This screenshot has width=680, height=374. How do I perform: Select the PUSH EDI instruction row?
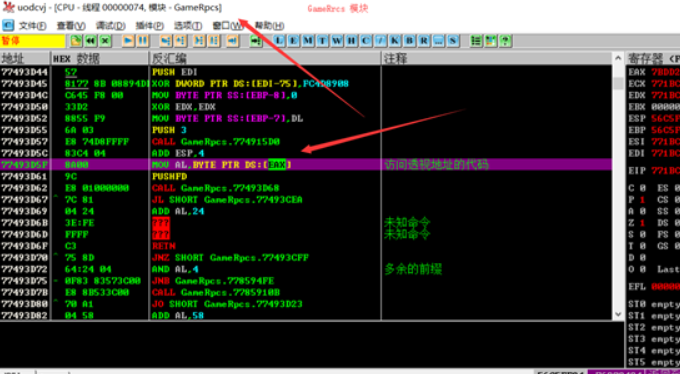306,72
